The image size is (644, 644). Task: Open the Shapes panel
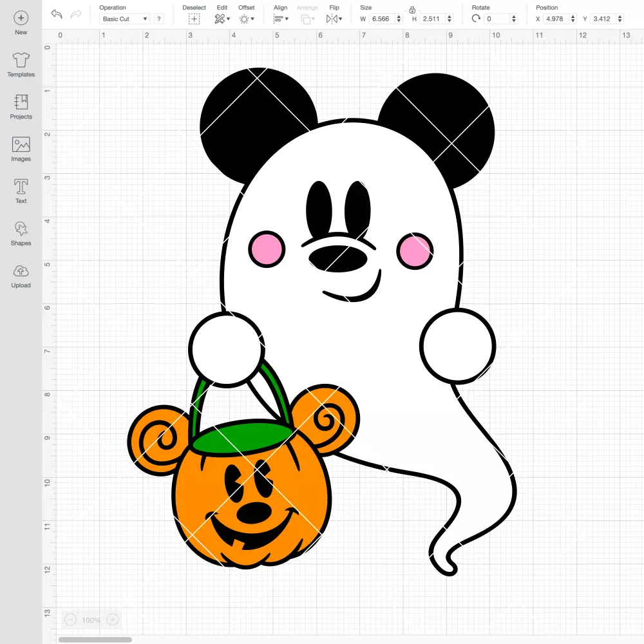coord(21,234)
